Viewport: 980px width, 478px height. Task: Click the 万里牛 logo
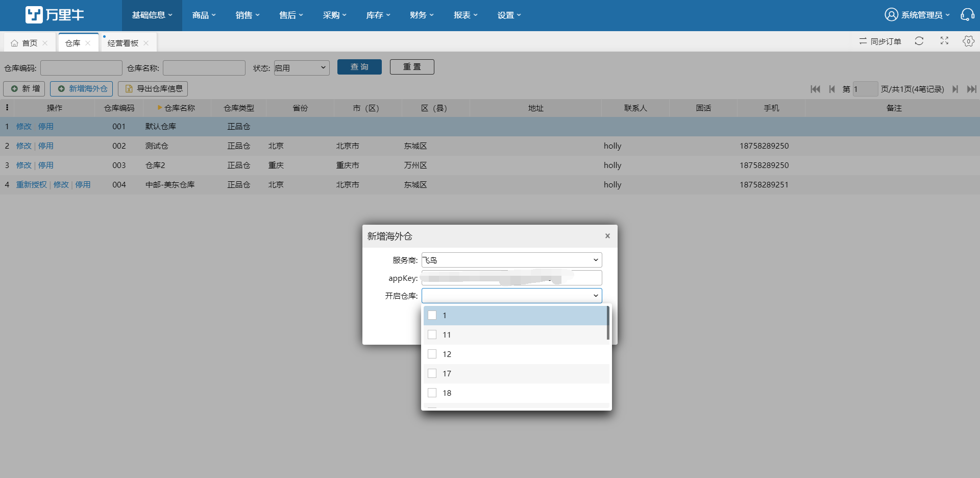pos(55,15)
